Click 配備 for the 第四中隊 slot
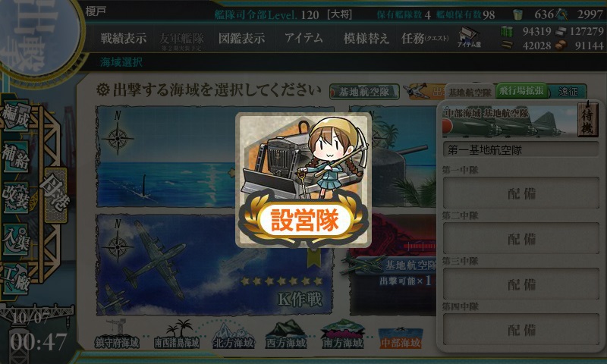This screenshot has width=607, height=364. (x=521, y=330)
